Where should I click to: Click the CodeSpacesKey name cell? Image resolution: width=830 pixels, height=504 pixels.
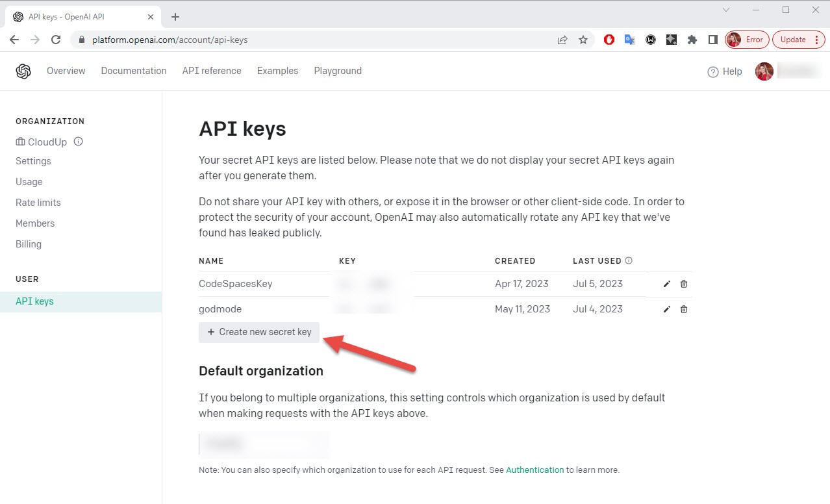(x=236, y=284)
